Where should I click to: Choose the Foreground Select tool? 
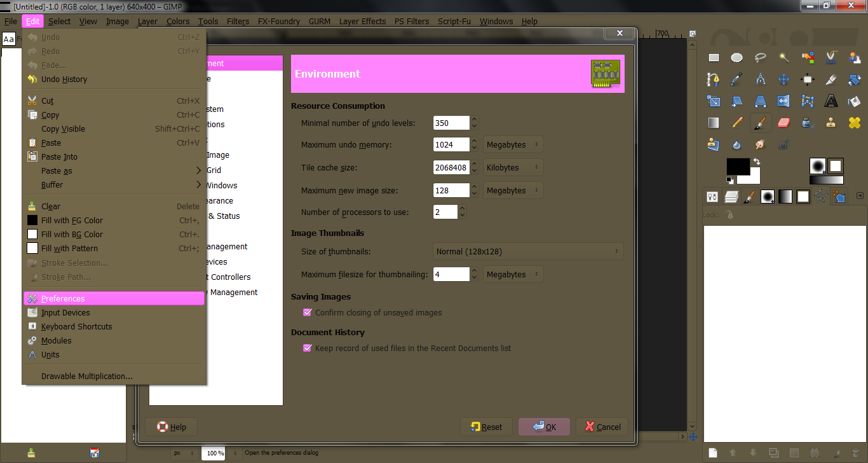[855, 58]
